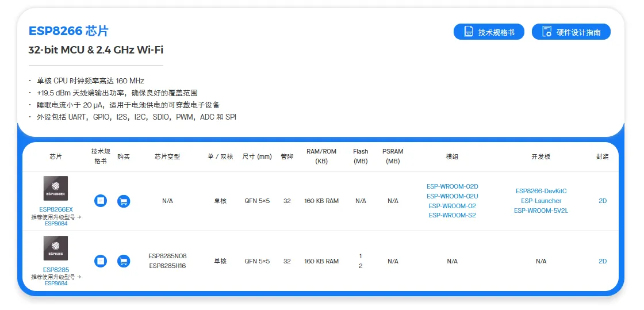Open ESP8285 datasheet icon
Viewport: 644px width, 310px height.
[x=101, y=261]
